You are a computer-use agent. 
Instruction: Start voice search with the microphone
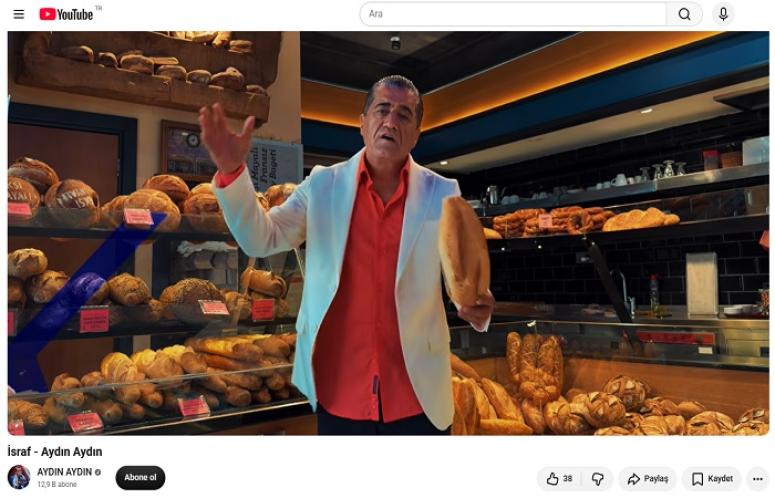click(x=723, y=14)
